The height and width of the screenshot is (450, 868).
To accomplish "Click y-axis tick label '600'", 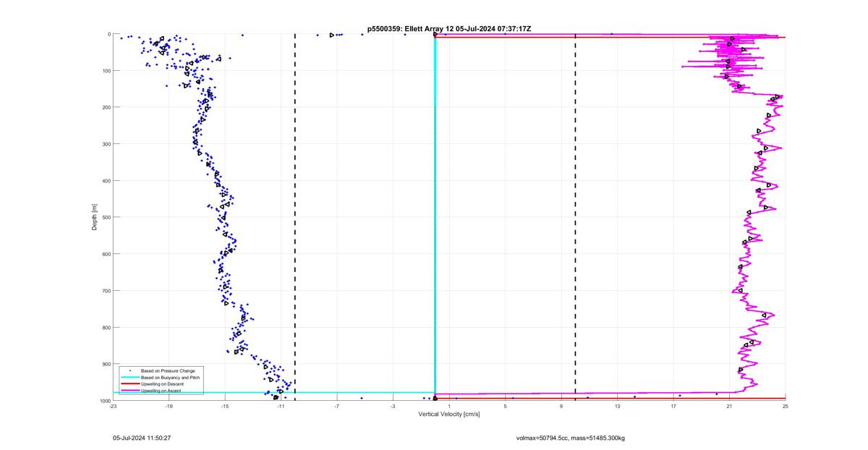I will [106, 254].
